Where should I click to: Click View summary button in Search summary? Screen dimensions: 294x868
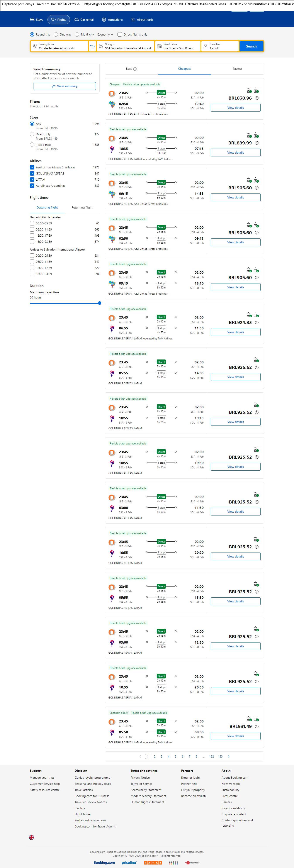(x=64, y=86)
